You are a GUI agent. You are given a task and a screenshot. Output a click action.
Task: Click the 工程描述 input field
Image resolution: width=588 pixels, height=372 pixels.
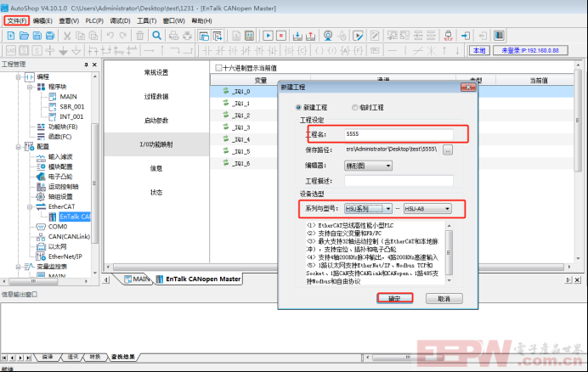pyautogui.click(x=399, y=181)
